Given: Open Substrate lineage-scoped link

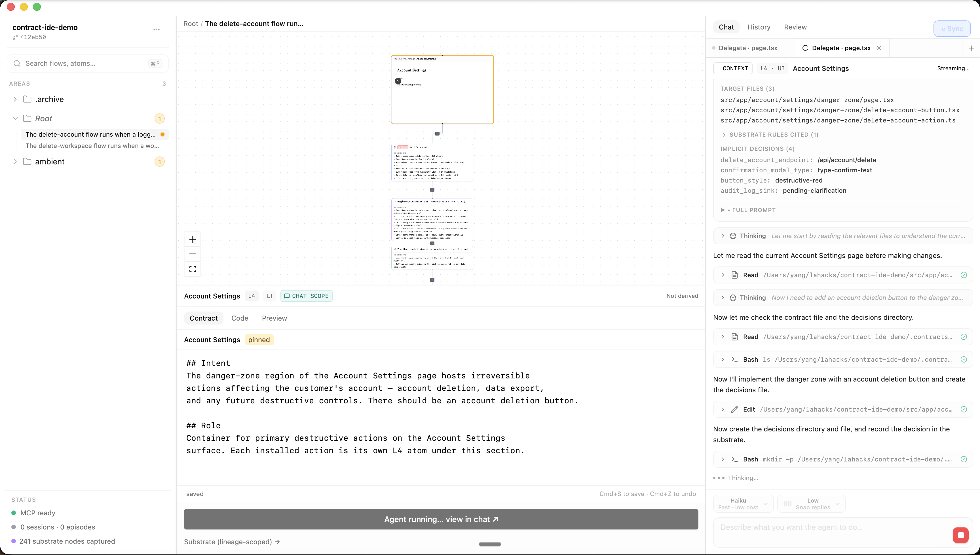Looking at the screenshot, I should 232,542.
